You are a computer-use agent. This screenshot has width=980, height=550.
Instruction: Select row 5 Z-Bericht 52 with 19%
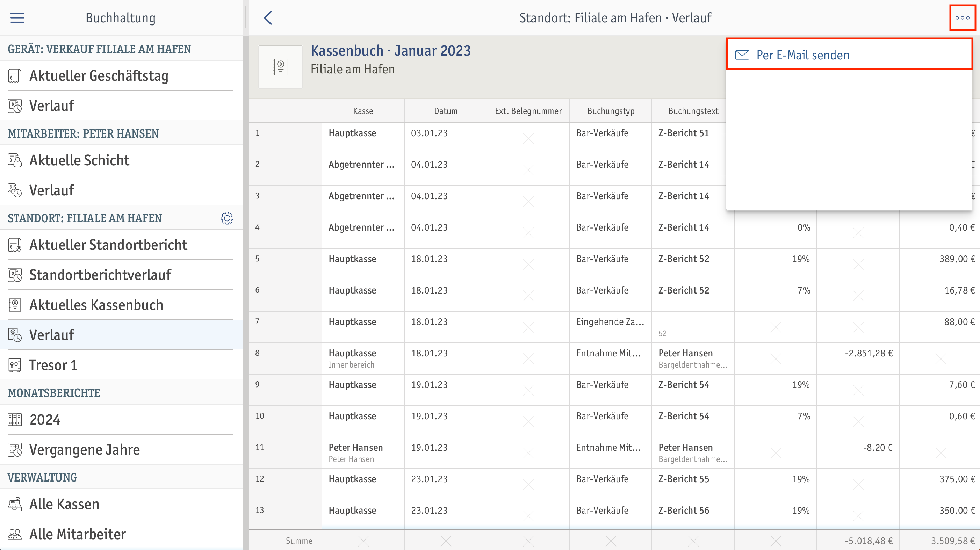tap(684, 259)
